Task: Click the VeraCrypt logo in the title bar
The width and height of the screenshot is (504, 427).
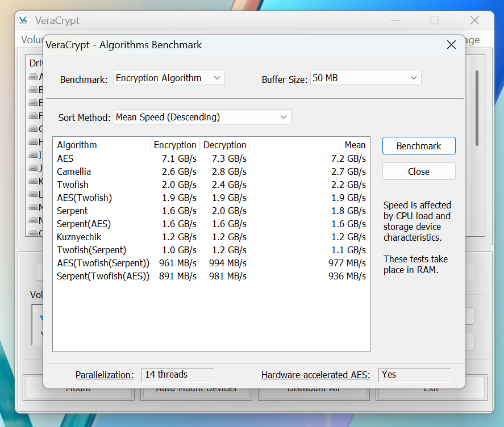Action: coord(23,20)
